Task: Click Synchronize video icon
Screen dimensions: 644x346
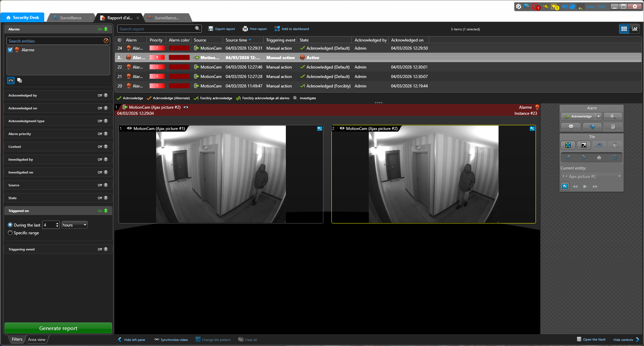Action: [157, 340]
